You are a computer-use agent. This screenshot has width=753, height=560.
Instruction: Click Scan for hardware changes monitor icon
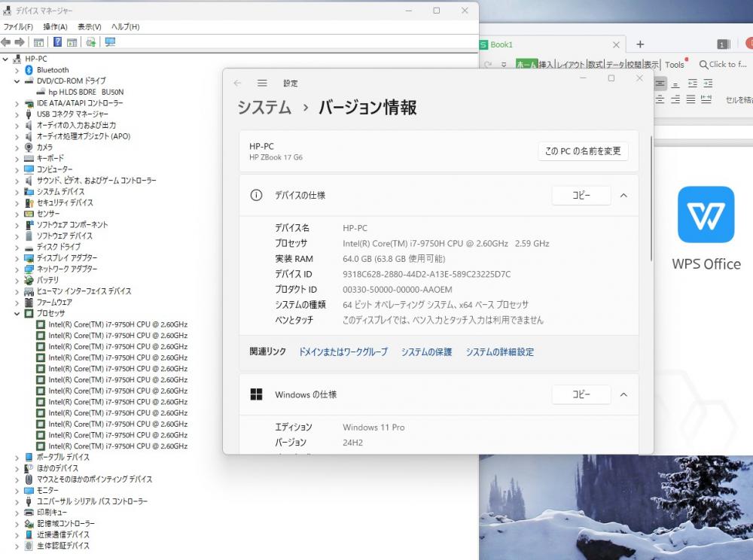pyautogui.click(x=110, y=42)
